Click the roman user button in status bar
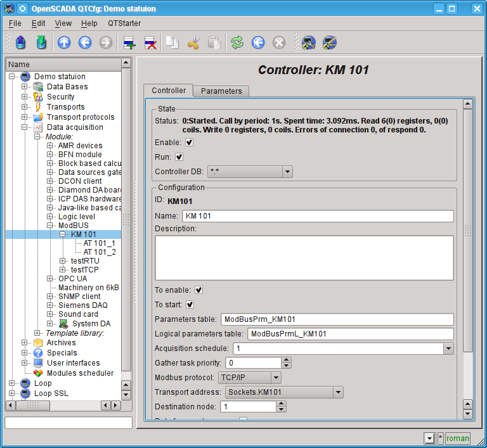 [457, 438]
